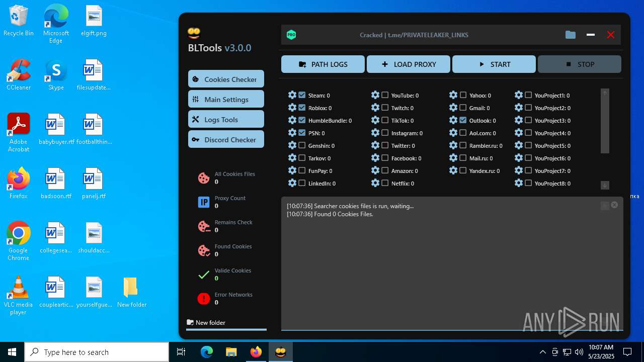Open gear settings next to Genshin
Screen dimensions: 644x362
click(x=292, y=145)
